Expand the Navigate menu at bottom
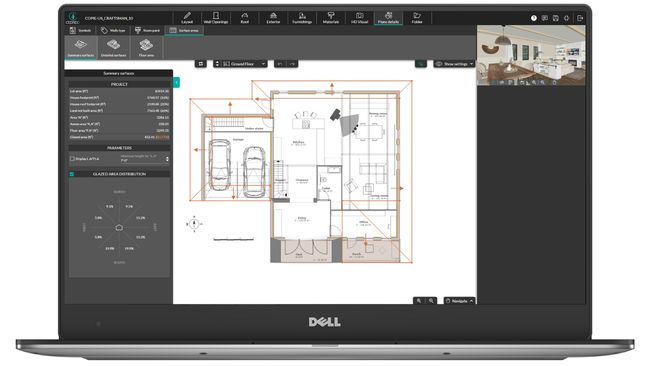The height and width of the screenshot is (366, 650). click(x=459, y=301)
